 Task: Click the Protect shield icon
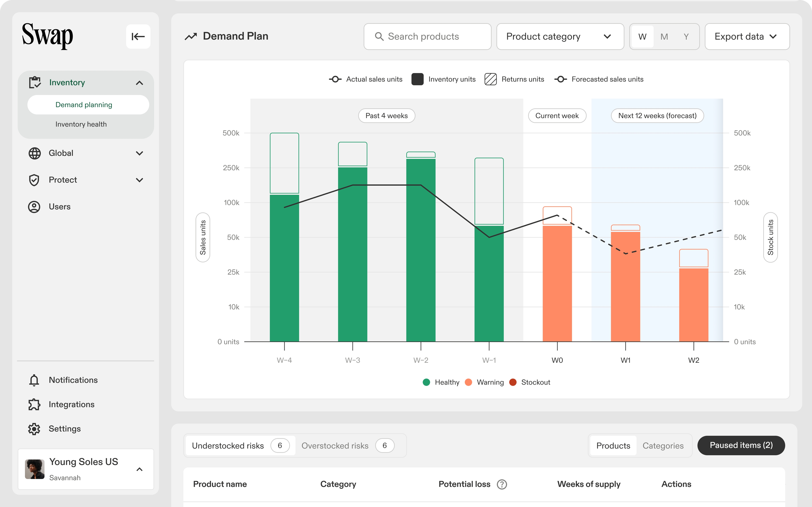coord(34,180)
